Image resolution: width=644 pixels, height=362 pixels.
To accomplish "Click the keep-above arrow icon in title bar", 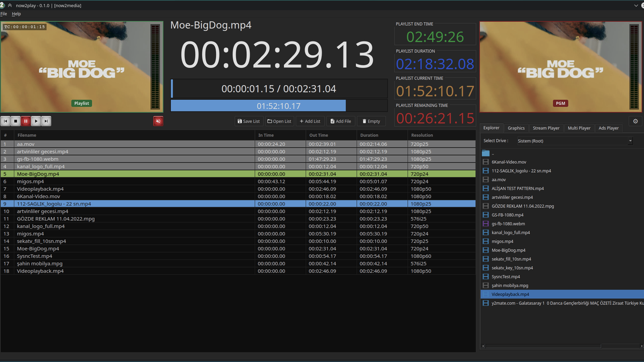I will point(10,5).
